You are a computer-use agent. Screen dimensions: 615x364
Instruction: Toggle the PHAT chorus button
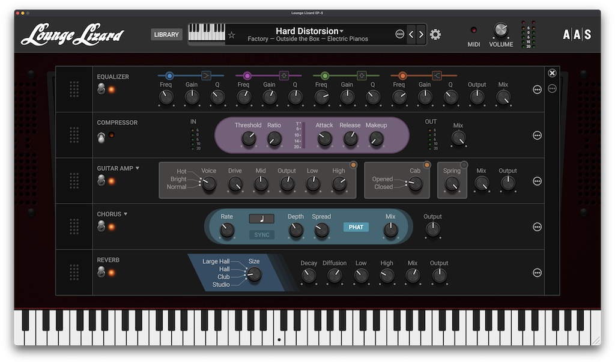(356, 227)
